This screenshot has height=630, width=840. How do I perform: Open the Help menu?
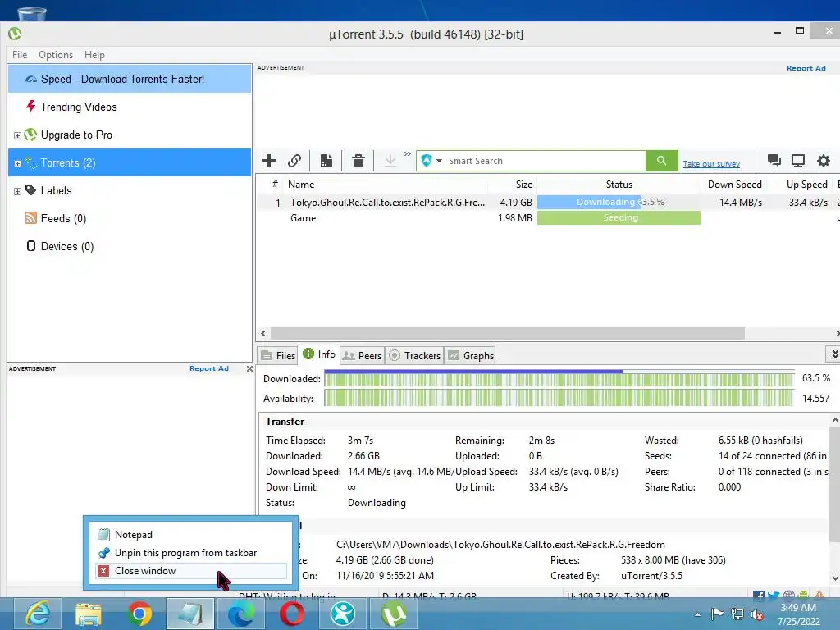(95, 55)
